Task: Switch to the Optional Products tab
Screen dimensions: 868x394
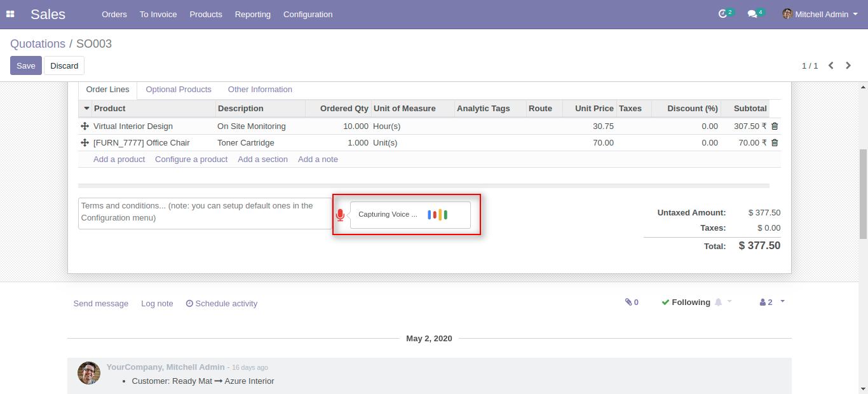Action: 178,89
